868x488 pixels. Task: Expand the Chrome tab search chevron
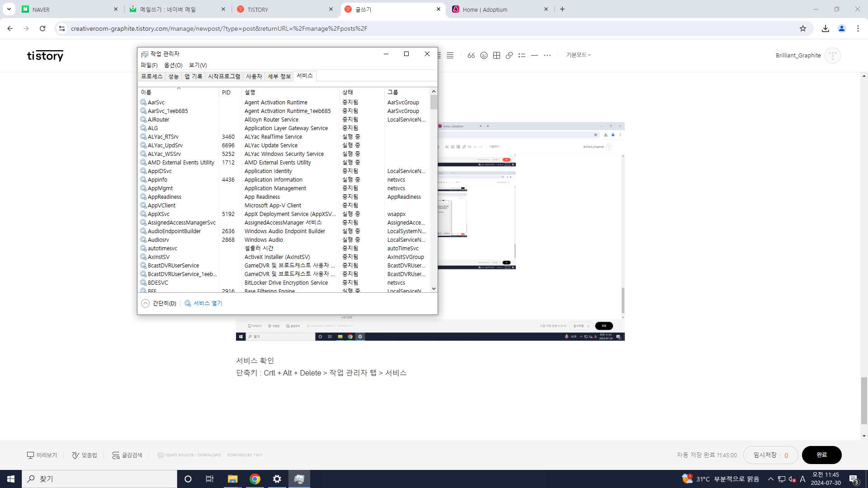(9, 9)
